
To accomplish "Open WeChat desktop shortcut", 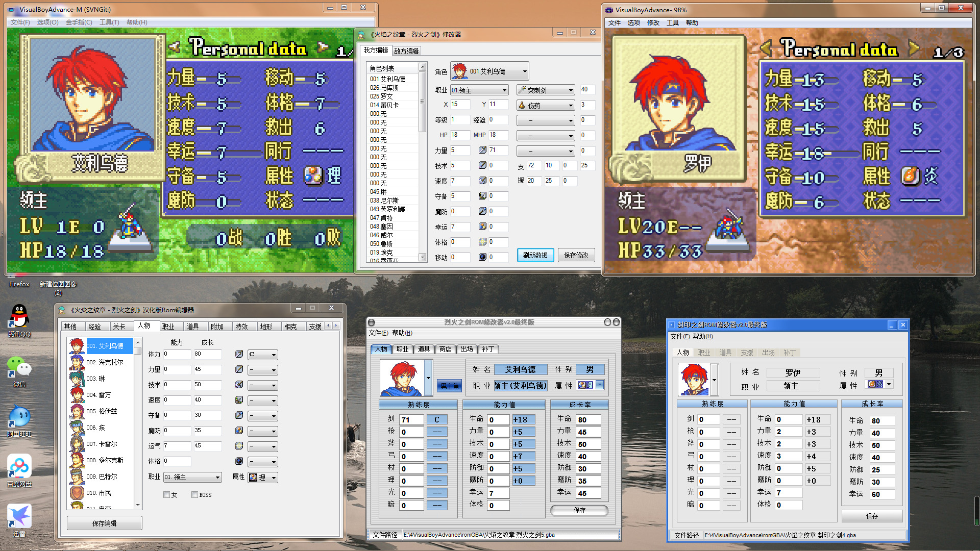I will tap(19, 371).
